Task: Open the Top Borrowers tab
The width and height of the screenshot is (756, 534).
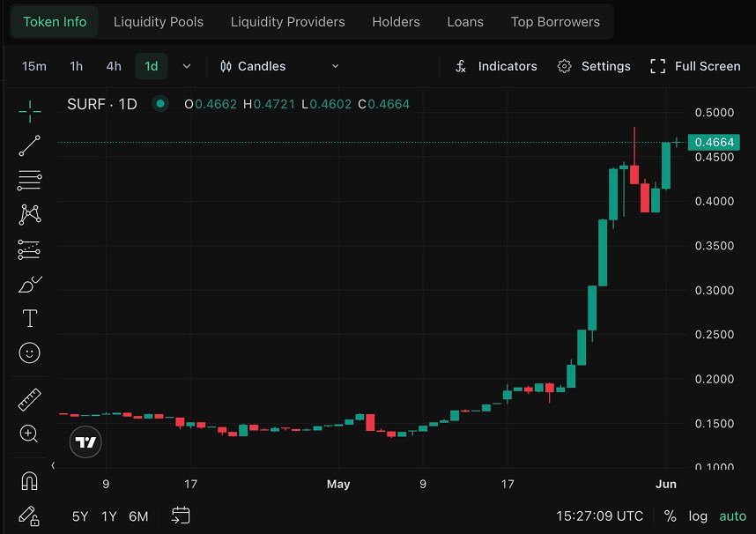Action: [555, 22]
